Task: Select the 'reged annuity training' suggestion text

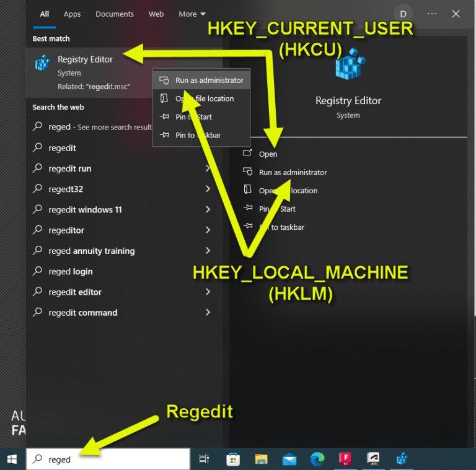Action: coord(91,251)
